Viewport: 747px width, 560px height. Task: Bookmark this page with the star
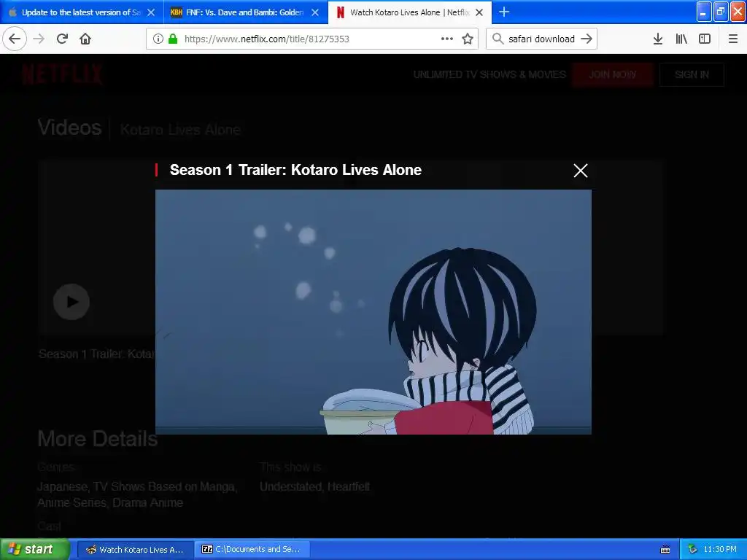(468, 39)
